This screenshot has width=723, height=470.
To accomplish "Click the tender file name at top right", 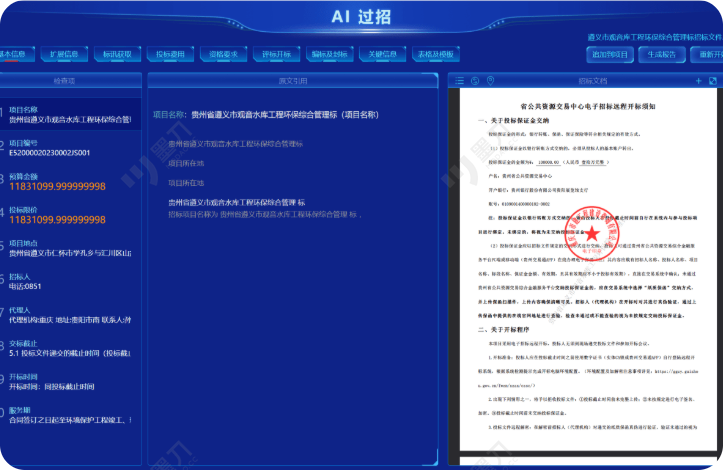I will click(x=655, y=37).
